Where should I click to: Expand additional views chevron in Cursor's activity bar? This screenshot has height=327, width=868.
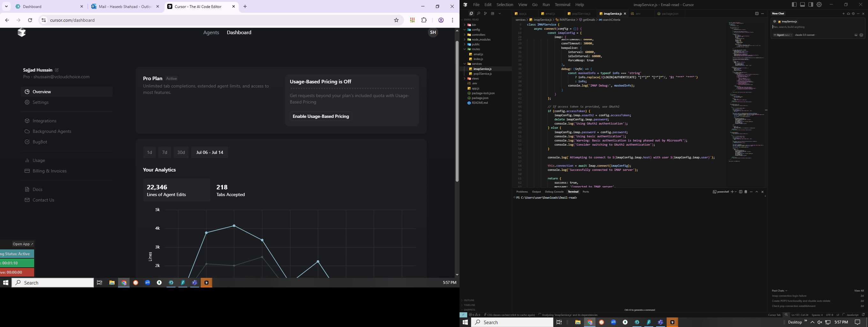coord(500,13)
